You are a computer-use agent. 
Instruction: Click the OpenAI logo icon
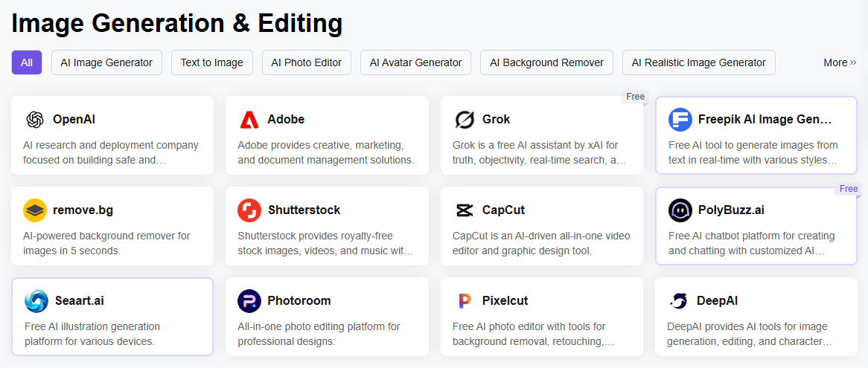pyautogui.click(x=35, y=120)
